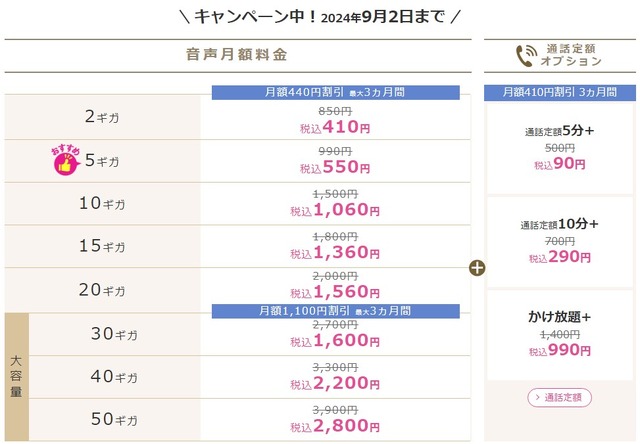Select the 通話定額10分+ option card

click(x=560, y=242)
